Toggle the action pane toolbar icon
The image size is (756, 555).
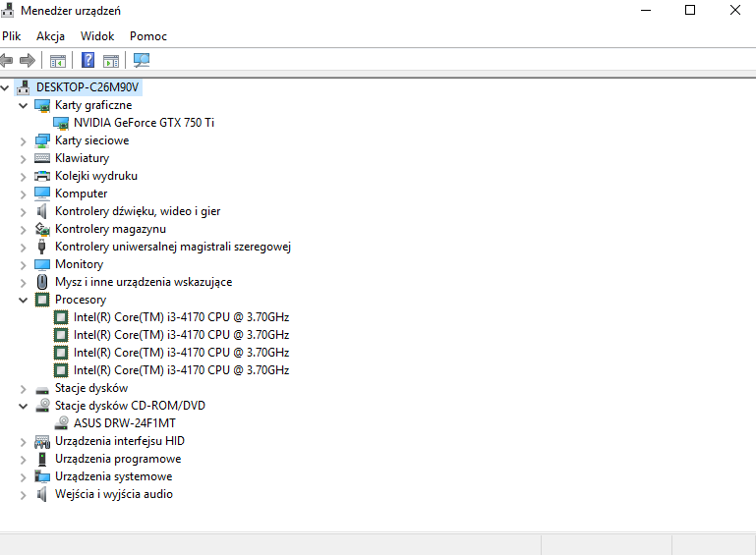tap(111, 61)
